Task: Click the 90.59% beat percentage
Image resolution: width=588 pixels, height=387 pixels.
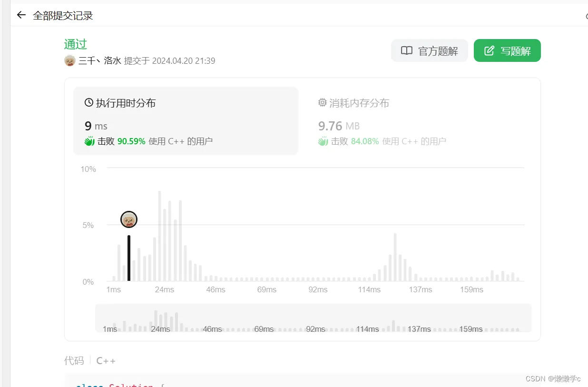Action: tap(131, 141)
